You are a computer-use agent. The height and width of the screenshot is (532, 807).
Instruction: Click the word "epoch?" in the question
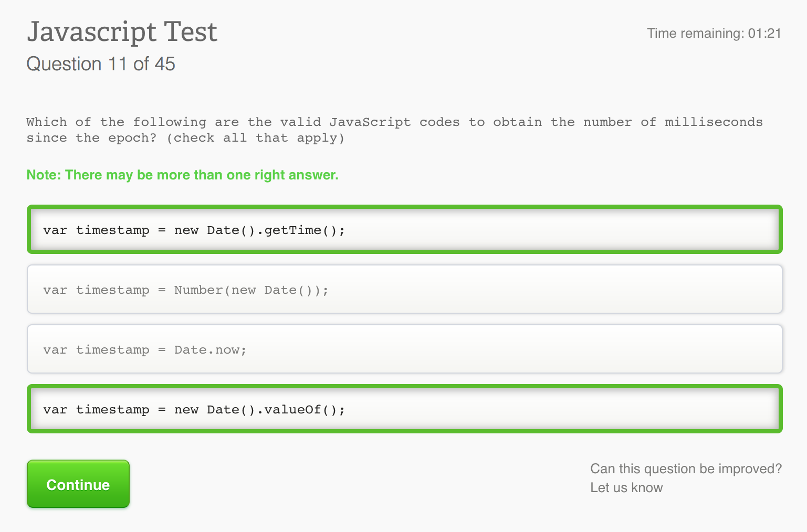pos(132,138)
